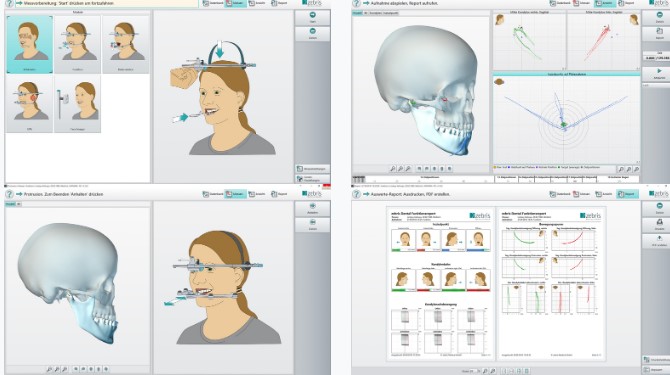Open Datenbank tab in the protrusion window
670x375 pixels.
(213, 194)
